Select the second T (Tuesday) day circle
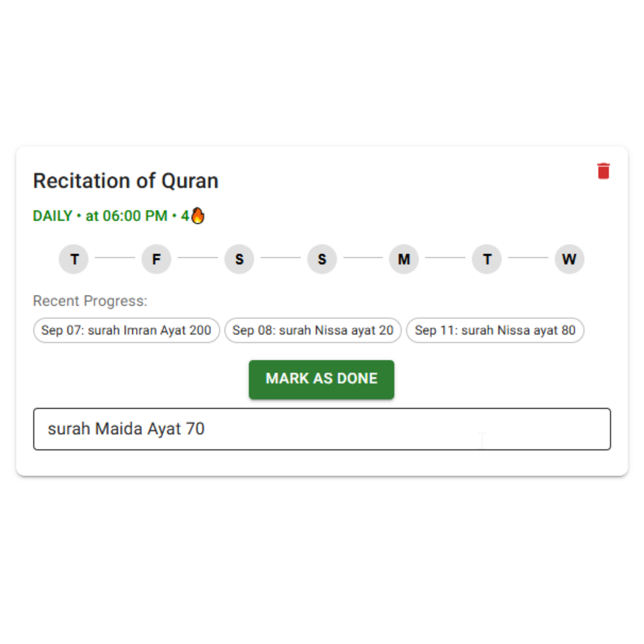 pyautogui.click(x=487, y=259)
